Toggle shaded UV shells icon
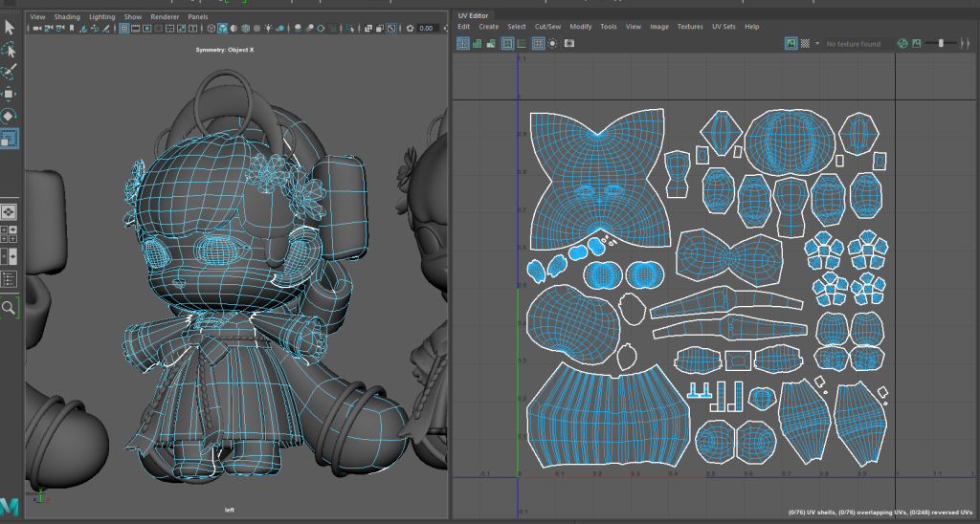Screen dimensions: 980x524 [477, 43]
